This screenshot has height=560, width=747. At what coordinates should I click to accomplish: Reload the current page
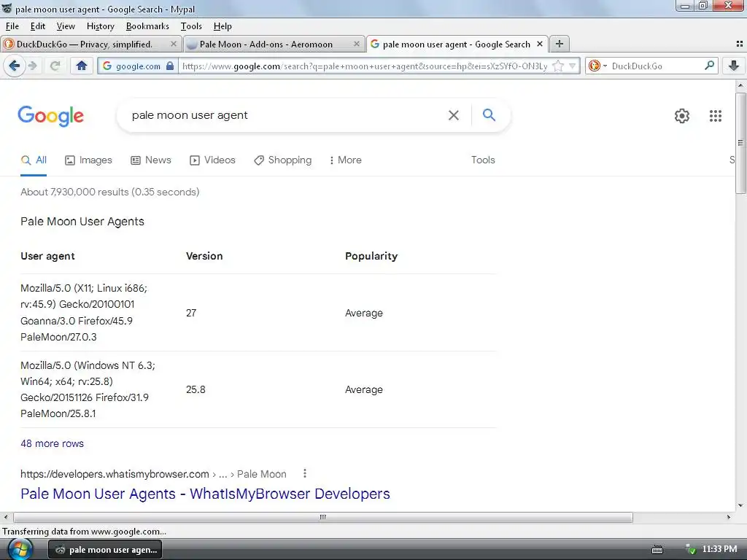click(55, 66)
